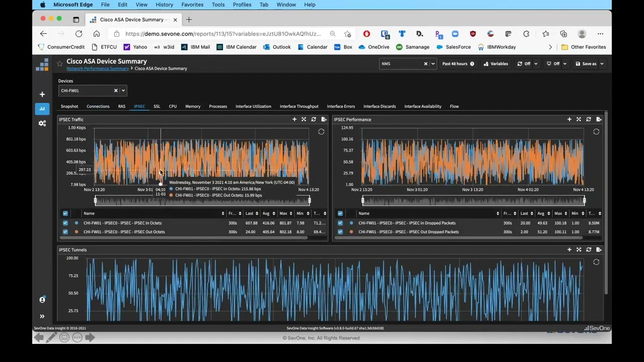
Task: Maximize the IPSEC Tunnels panel
Action: tap(579, 250)
